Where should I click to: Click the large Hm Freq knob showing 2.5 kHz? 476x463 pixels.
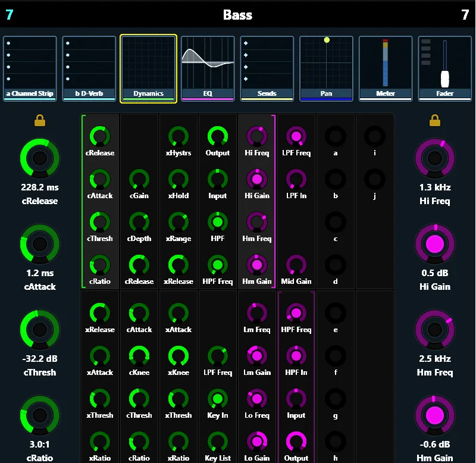[435, 330]
